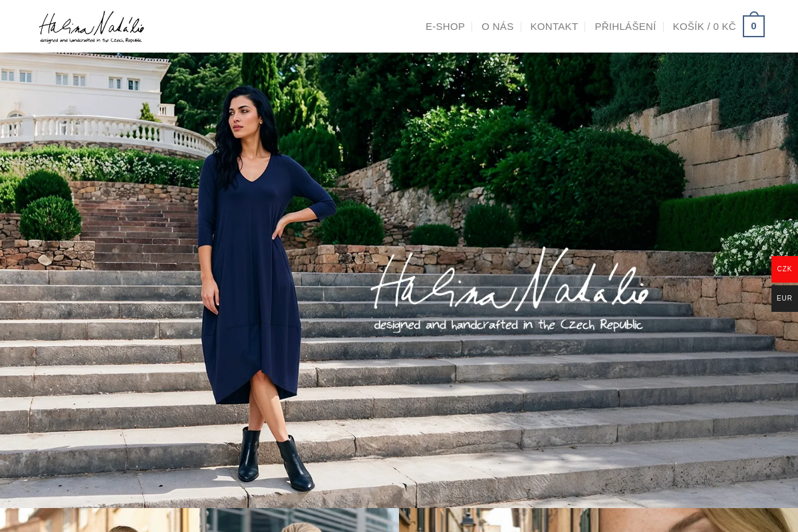Click the model's black ankle boots
Image resolution: width=798 pixels, height=532 pixels.
pos(275,459)
